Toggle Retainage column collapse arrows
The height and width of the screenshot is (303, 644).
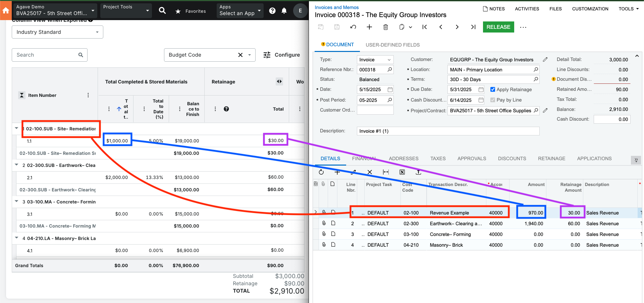[279, 81]
